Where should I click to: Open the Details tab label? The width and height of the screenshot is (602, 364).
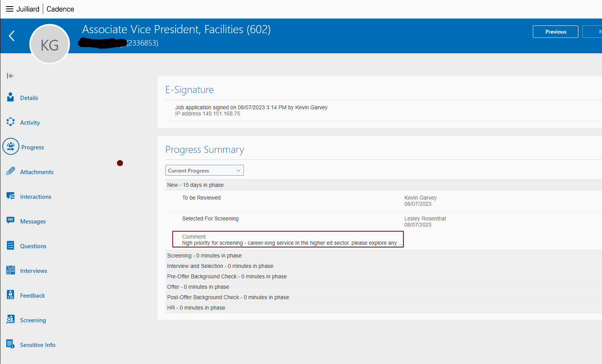click(29, 98)
